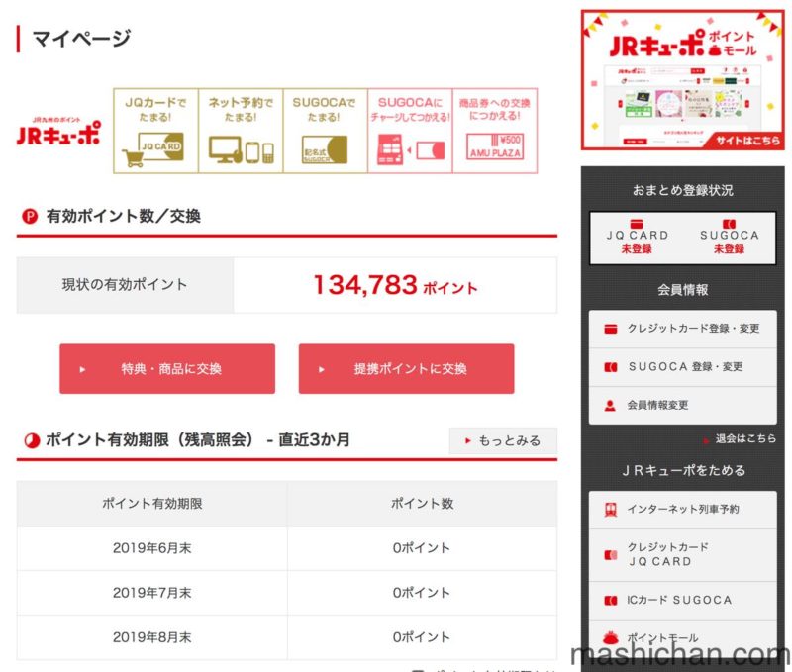Open the ネット予約でたまる banner tile
The image size is (792, 672).
[241, 131]
